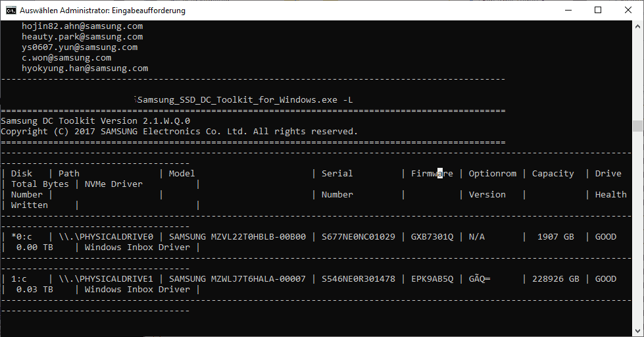Screen dimensions: 644x337
Task: Click path \\.\PHYSICALDRIVE0
Action: (x=106, y=237)
